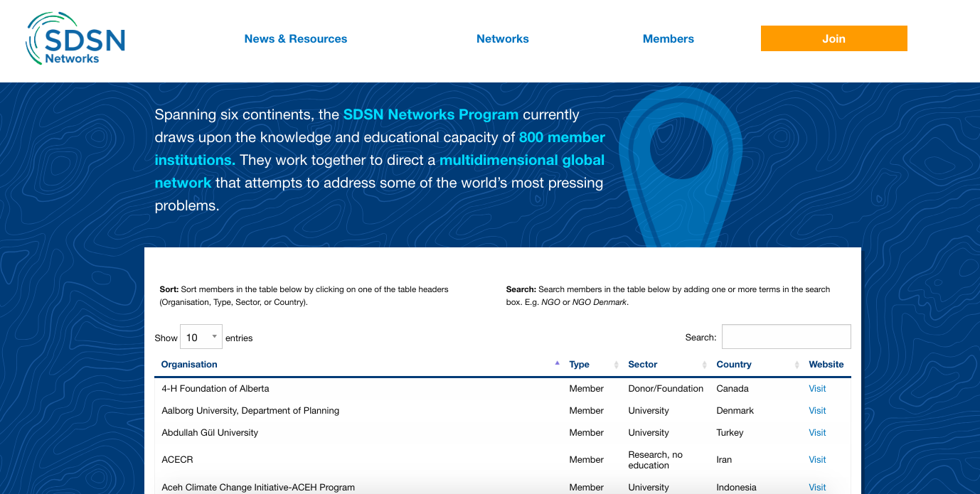Image resolution: width=980 pixels, height=494 pixels.
Task: Click the multidimensional global network text
Action: pyautogui.click(x=380, y=171)
